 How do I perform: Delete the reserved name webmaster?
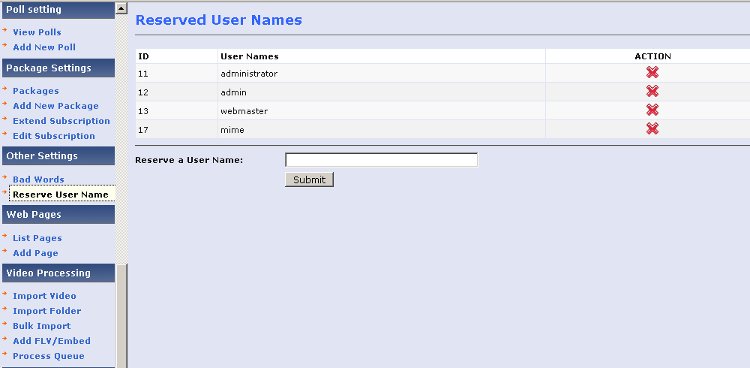652,110
